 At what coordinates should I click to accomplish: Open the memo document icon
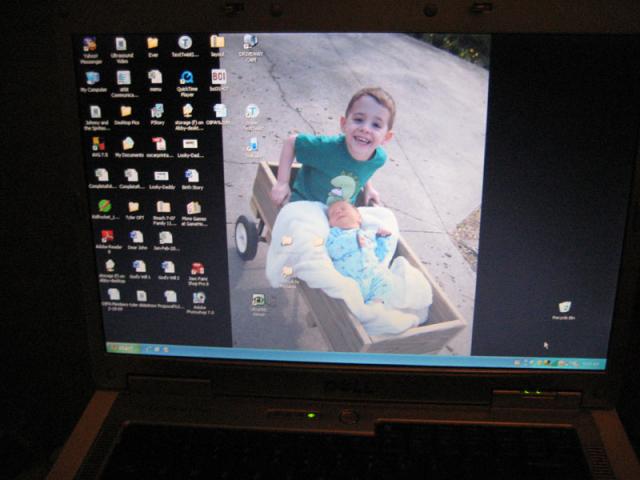(x=156, y=81)
